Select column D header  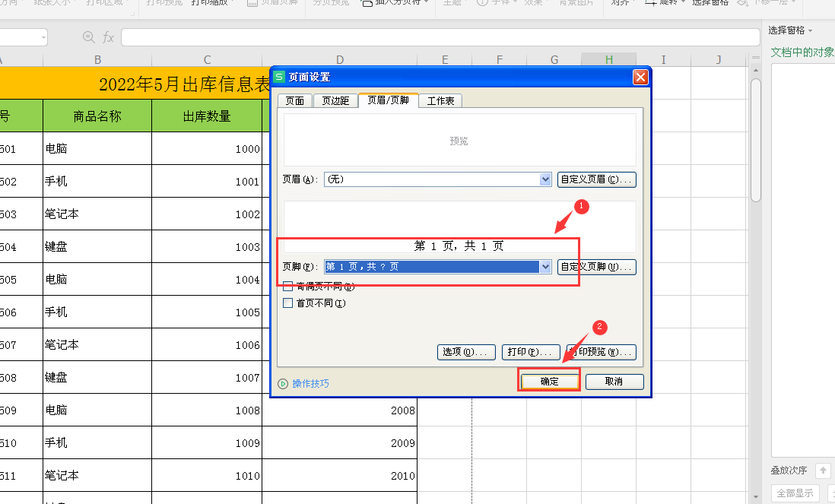[x=340, y=59]
